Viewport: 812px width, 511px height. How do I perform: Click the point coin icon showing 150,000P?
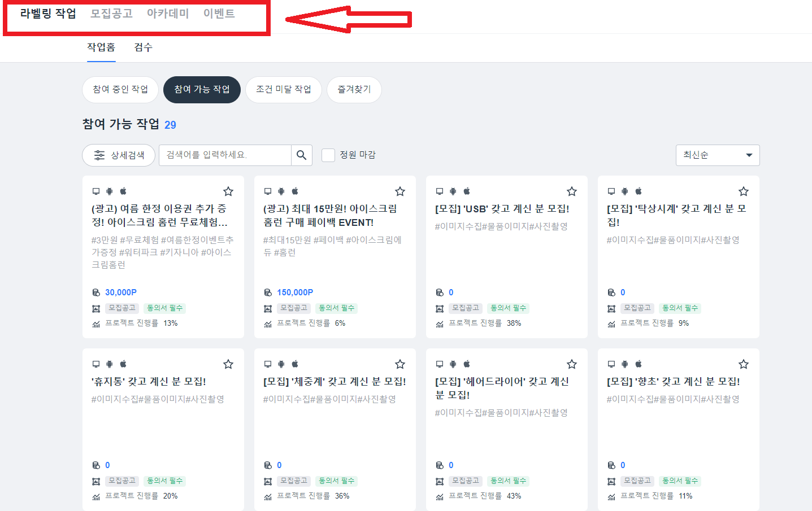(x=267, y=292)
